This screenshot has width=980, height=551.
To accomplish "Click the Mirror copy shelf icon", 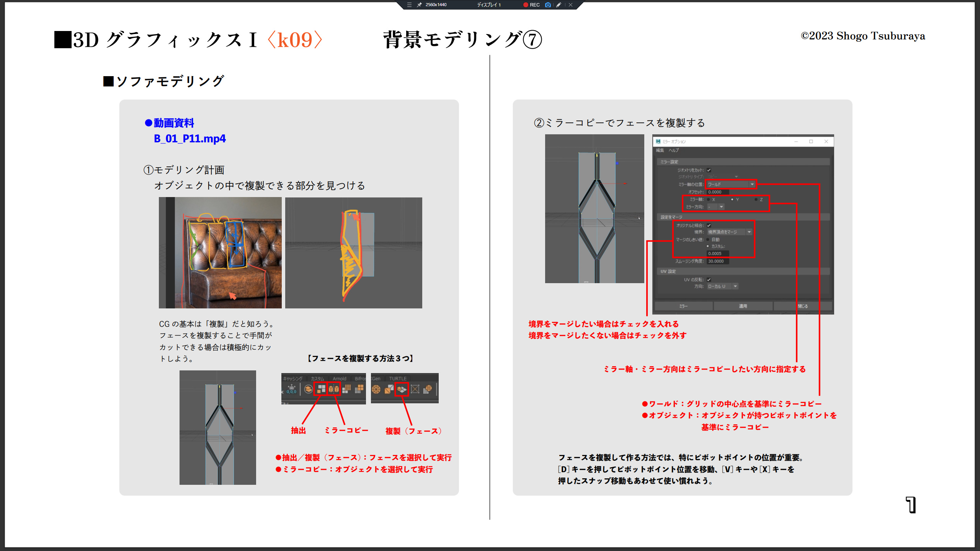I will 334,389.
